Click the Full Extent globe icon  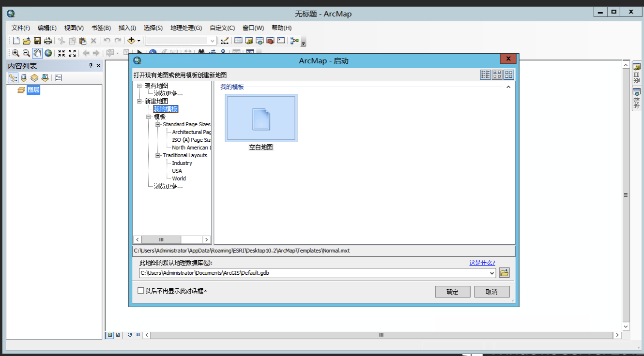(48, 53)
